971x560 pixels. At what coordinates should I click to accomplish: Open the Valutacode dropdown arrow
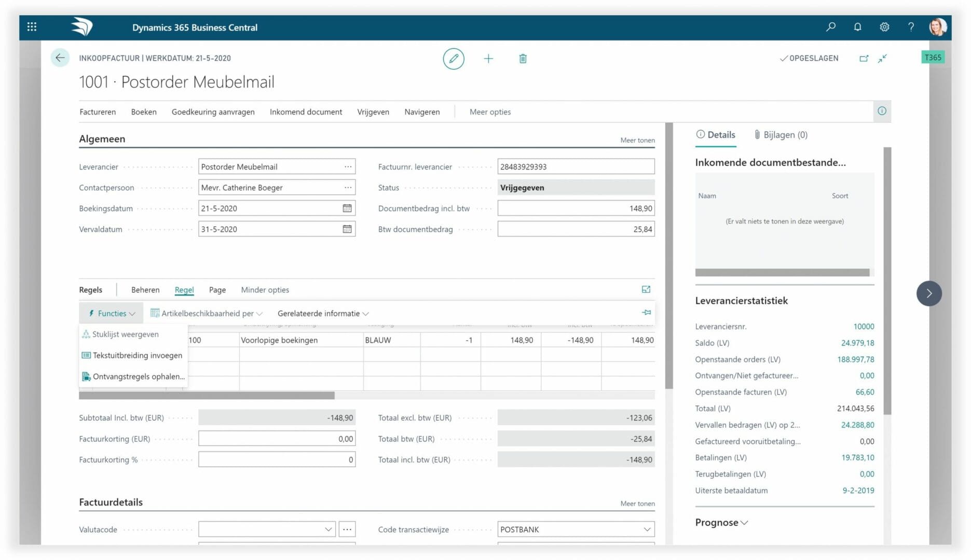point(328,529)
